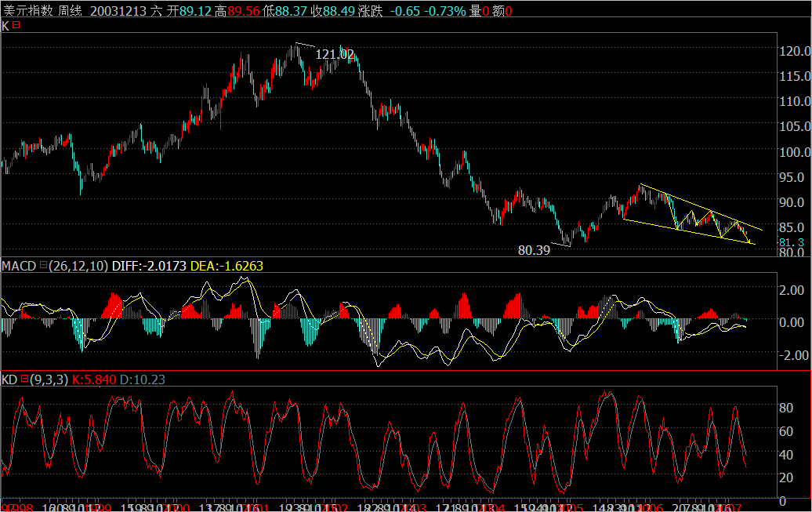812x512 pixels.
Task: Click the 80.39 trough price annotation
Action: [x=534, y=250]
